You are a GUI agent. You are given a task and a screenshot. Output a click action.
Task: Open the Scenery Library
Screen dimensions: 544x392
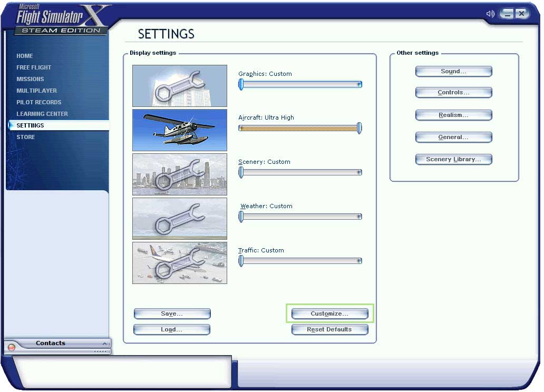coord(453,160)
